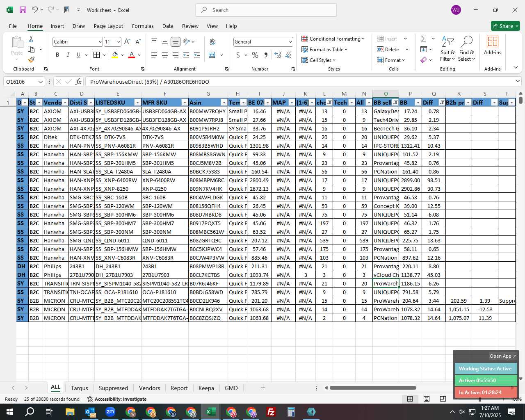Open the Suppressed sheet tab
The image size is (525, 420).
coord(113,388)
